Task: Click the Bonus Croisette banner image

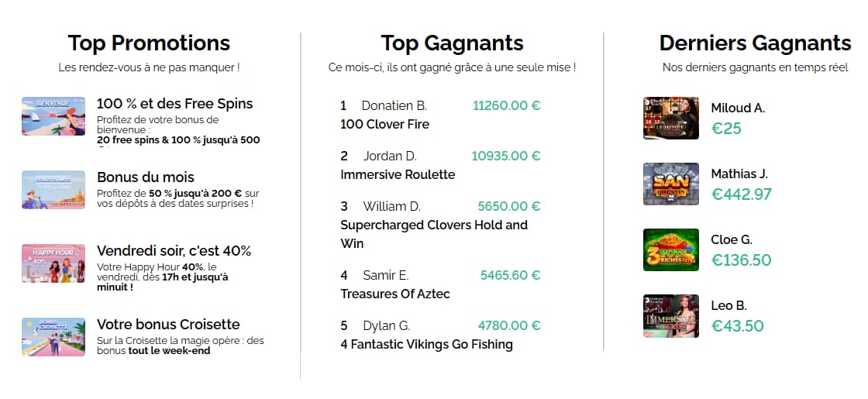Action: click(53, 336)
